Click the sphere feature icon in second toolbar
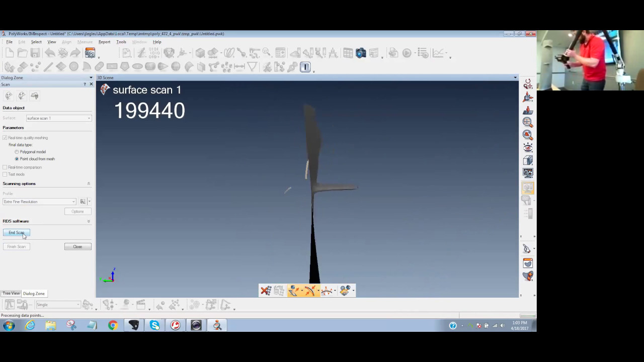644x362 pixels. tap(176, 67)
